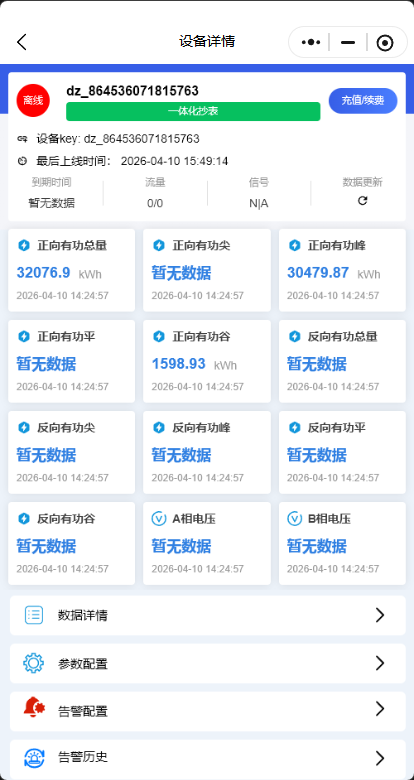
Task: Click 暂无数据 in the 正向有功尖 card
Action: pos(182,273)
